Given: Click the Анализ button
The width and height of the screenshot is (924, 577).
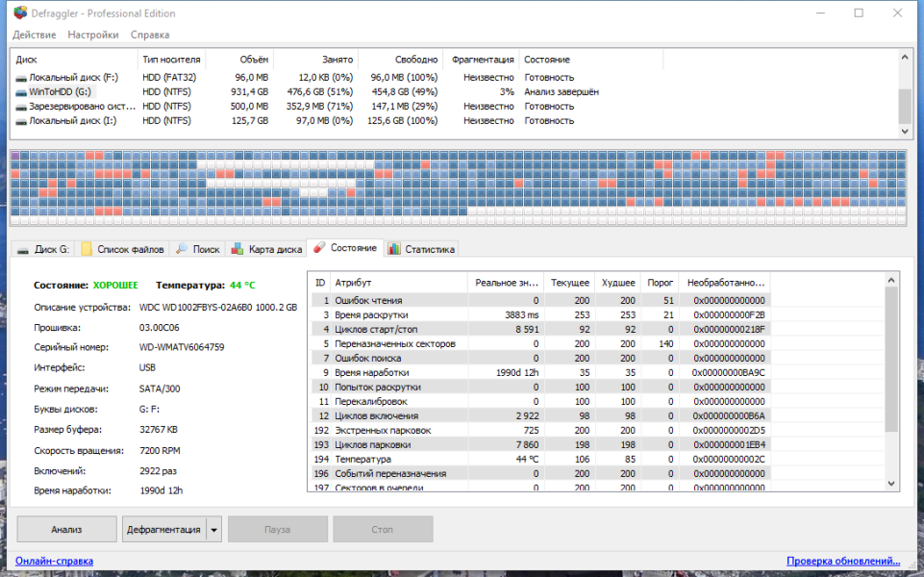Looking at the screenshot, I should point(66,529).
